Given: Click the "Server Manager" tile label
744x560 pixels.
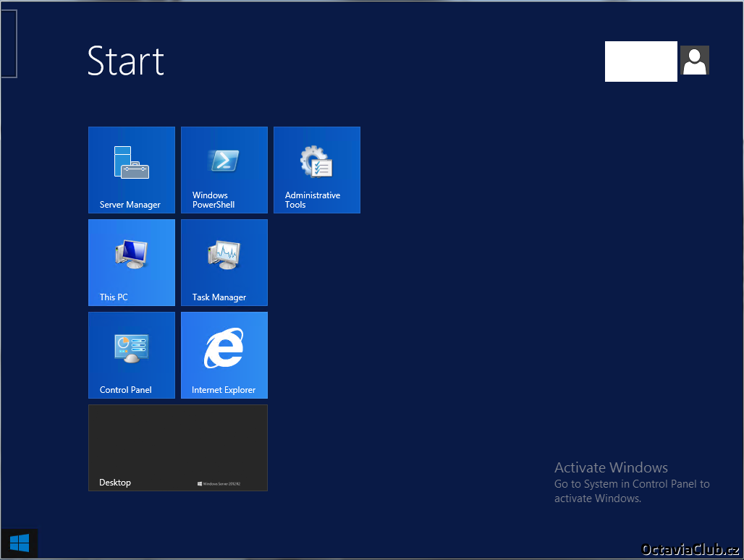Looking at the screenshot, I should click(130, 205).
